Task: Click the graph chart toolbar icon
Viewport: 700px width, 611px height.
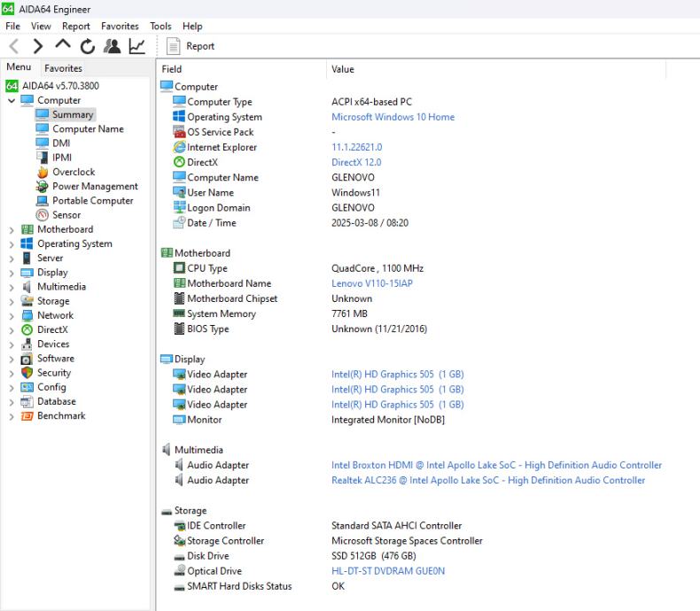Action: [136, 46]
